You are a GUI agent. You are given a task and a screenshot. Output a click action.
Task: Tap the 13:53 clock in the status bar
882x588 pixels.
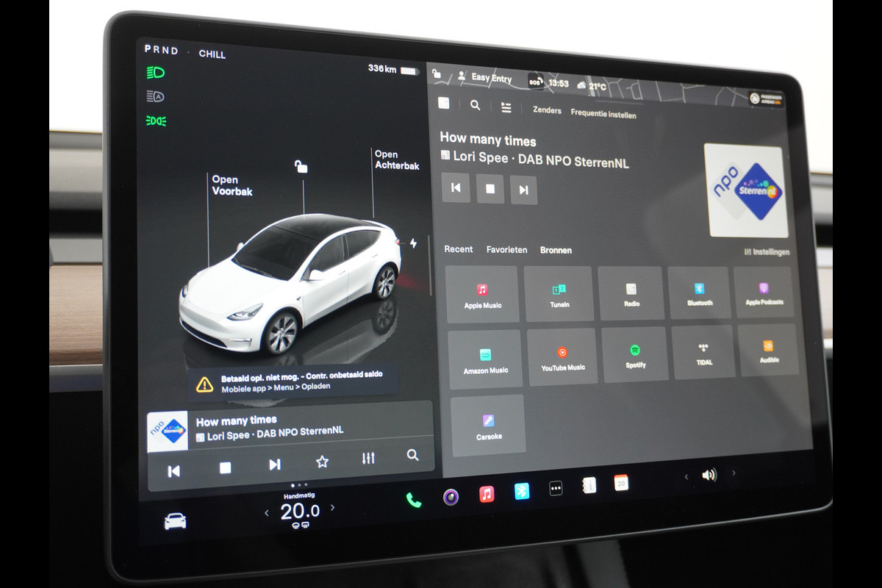(559, 84)
